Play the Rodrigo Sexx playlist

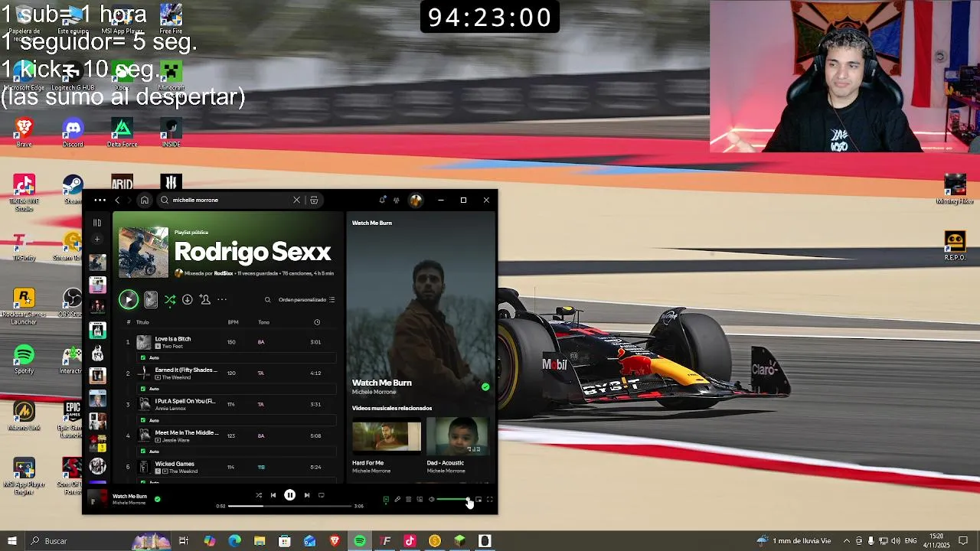(x=128, y=300)
